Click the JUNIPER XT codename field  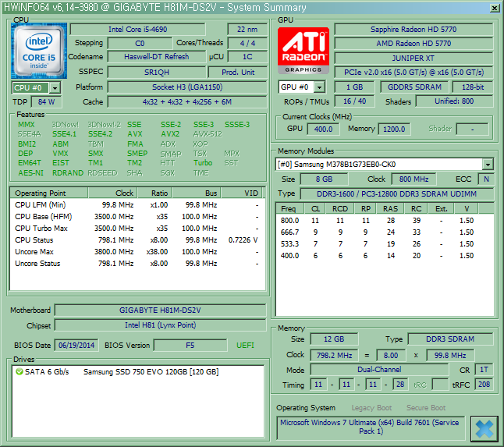(413, 59)
